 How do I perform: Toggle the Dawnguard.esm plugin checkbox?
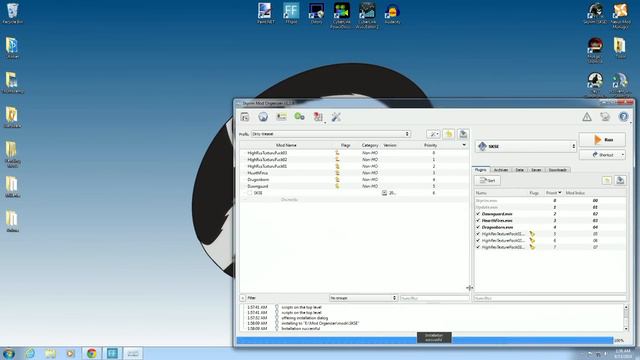[x=478, y=214]
